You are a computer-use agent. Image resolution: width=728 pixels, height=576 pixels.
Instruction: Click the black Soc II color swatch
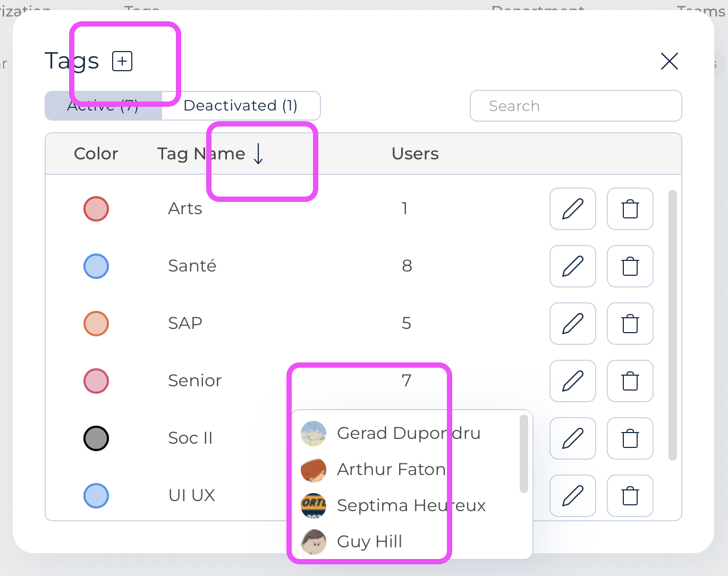pos(96,438)
